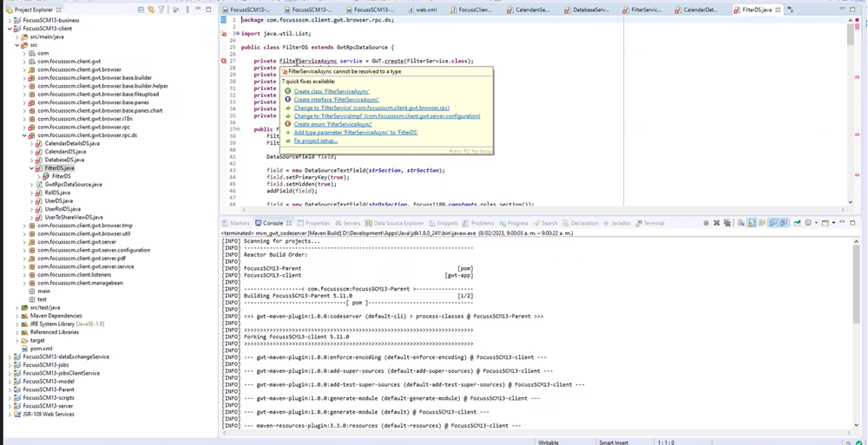Pin the Console view
The width and height of the screenshot is (868, 445).
coord(797,223)
